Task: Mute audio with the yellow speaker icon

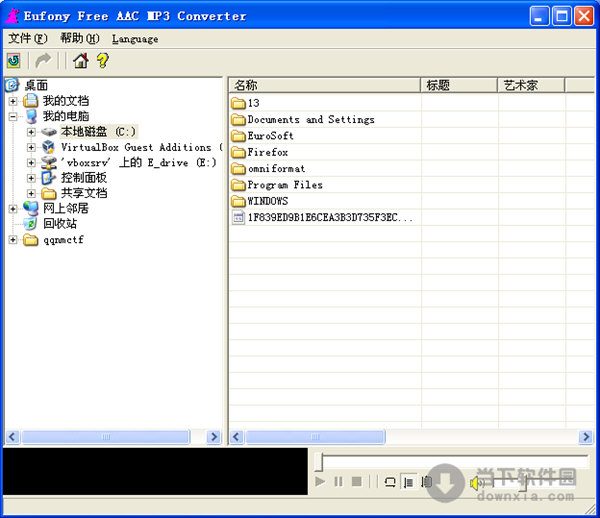Action: click(476, 483)
